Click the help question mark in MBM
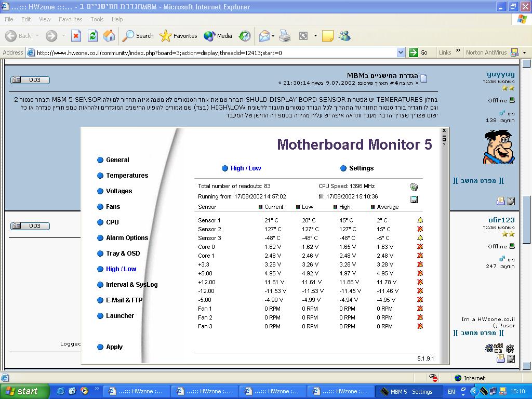The image size is (532, 399). pyautogui.click(x=444, y=145)
